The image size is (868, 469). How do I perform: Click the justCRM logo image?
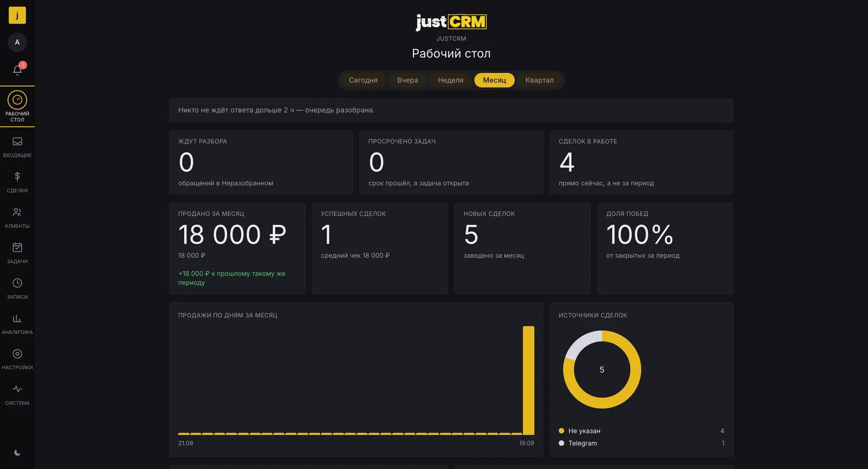tap(451, 22)
